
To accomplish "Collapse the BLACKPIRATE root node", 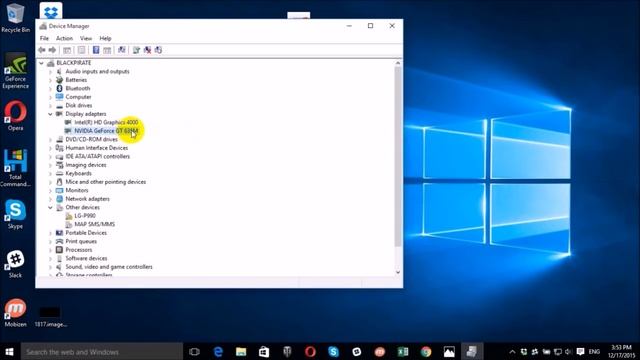I will pyautogui.click(x=41, y=63).
